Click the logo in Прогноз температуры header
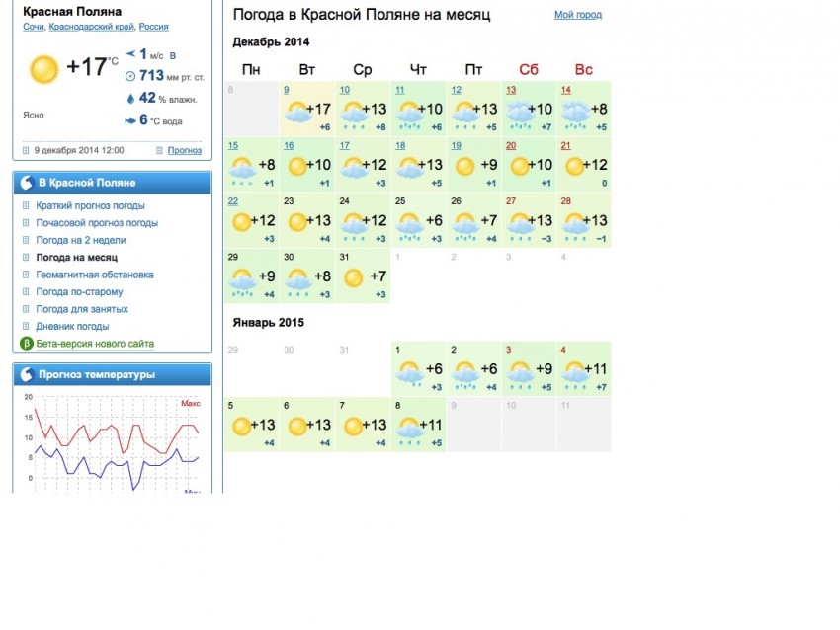Screen dimensions: 840x630 [27, 374]
